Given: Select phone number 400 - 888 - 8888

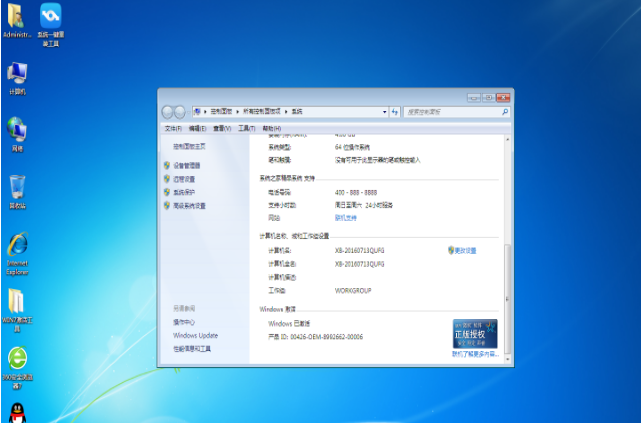Looking at the screenshot, I should pos(356,192).
